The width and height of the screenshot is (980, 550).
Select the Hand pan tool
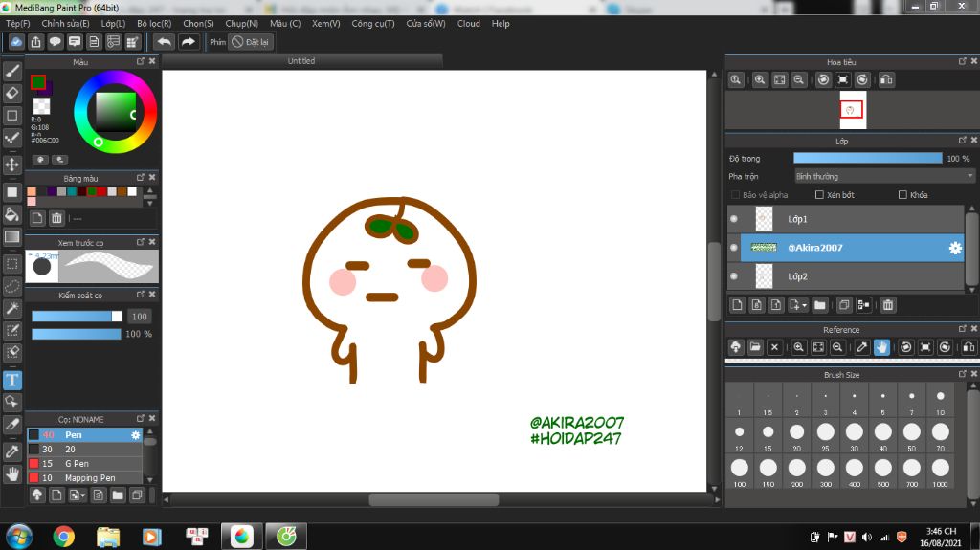pos(12,473)
